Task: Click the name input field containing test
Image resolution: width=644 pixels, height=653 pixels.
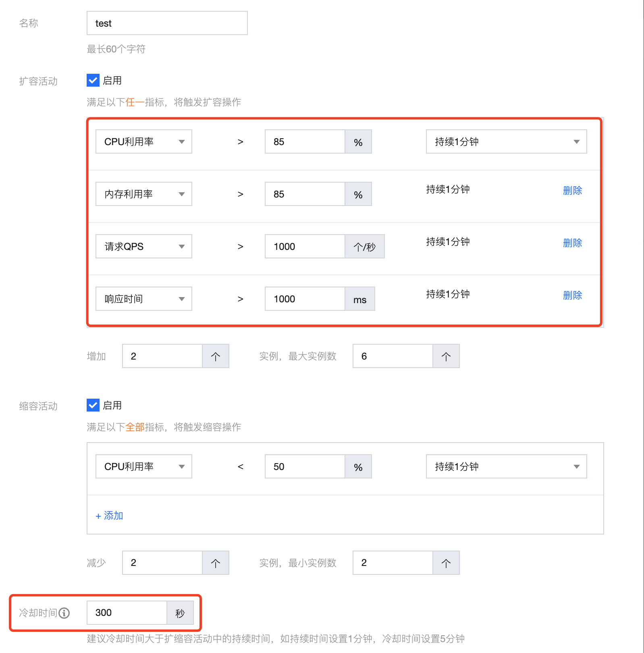Action: tap(167, 23)
